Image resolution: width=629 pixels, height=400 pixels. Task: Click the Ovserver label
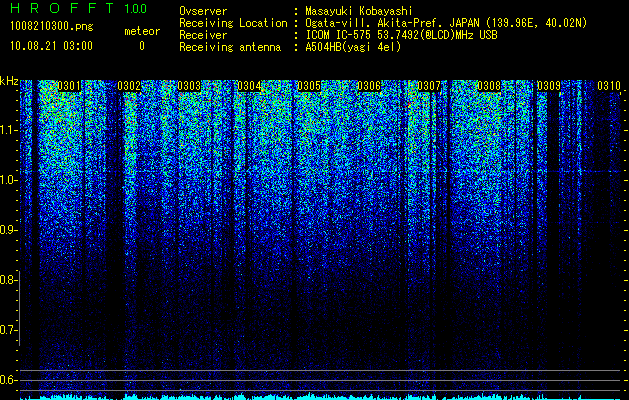(x=203, y=11)
